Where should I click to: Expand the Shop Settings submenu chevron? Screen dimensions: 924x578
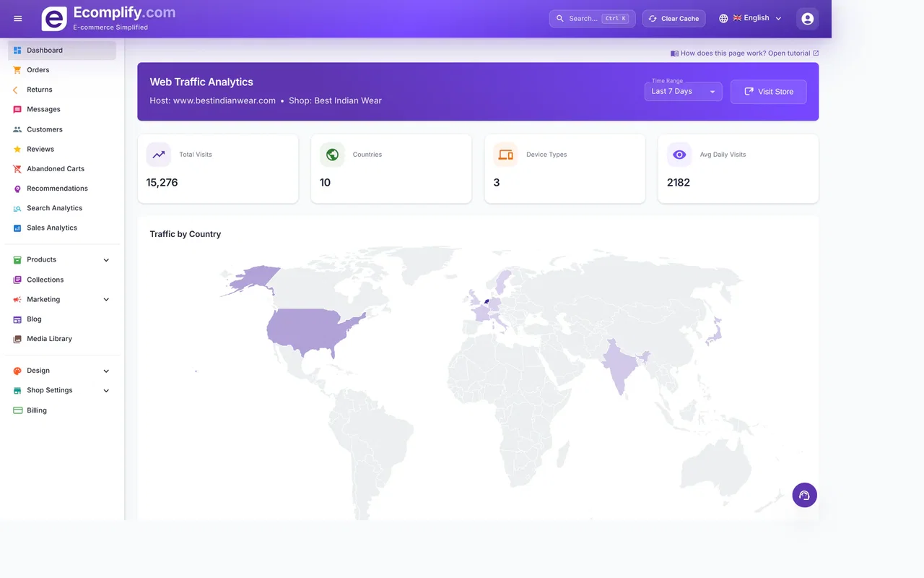[x=106, y=391]
